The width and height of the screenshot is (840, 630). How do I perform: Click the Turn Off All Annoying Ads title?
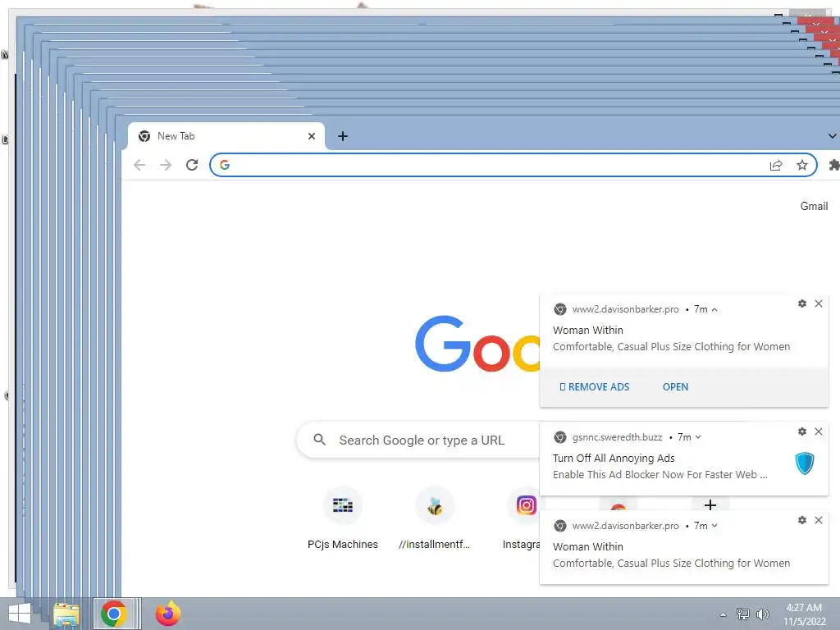pos(614,458)
